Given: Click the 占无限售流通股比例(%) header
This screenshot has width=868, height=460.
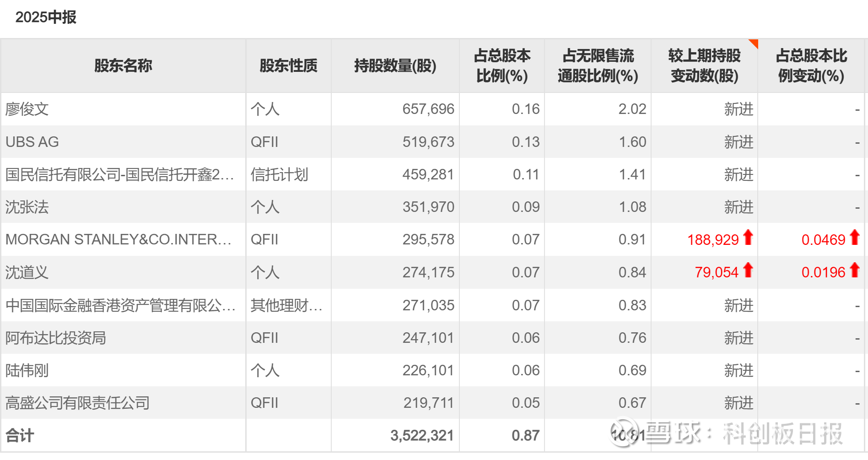Looking at the screenshot, I should [x=598, y=66].
